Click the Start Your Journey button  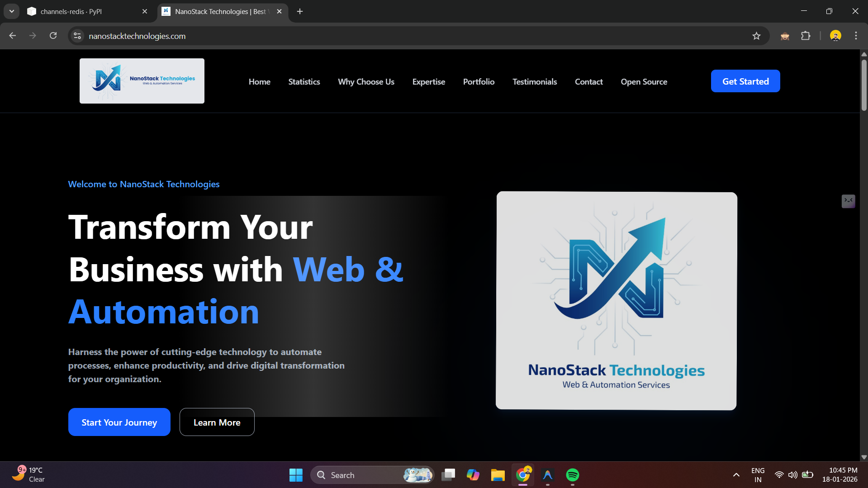[x=119, y=422]
